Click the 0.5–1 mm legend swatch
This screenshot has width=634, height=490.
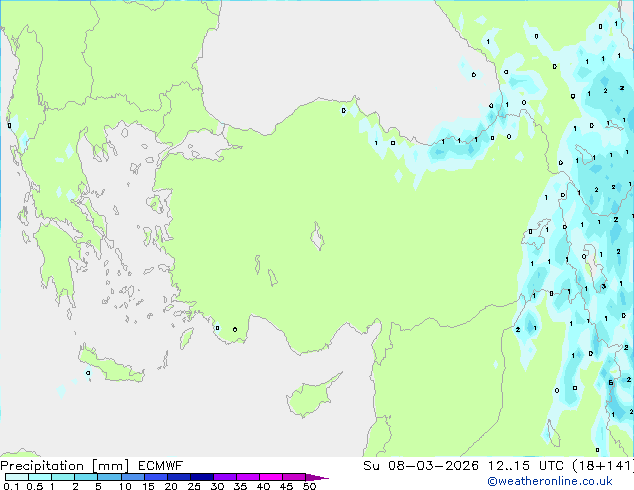coord(40,477)
